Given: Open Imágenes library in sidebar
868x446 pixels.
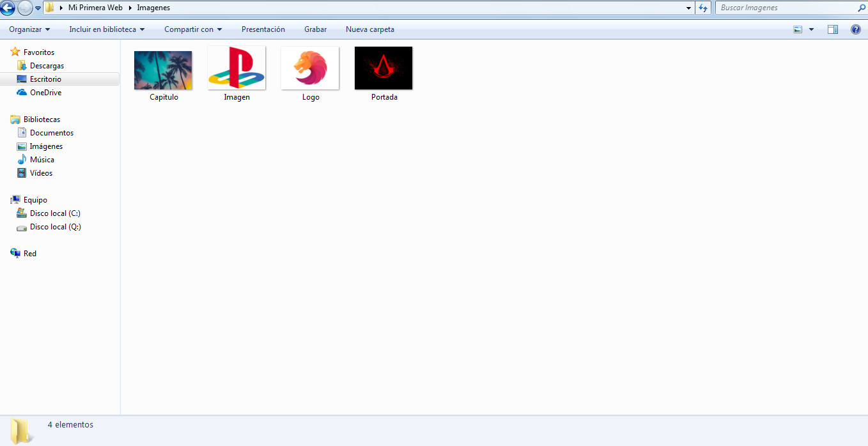Looking at the screenshot, I should (x=46, y=146).
